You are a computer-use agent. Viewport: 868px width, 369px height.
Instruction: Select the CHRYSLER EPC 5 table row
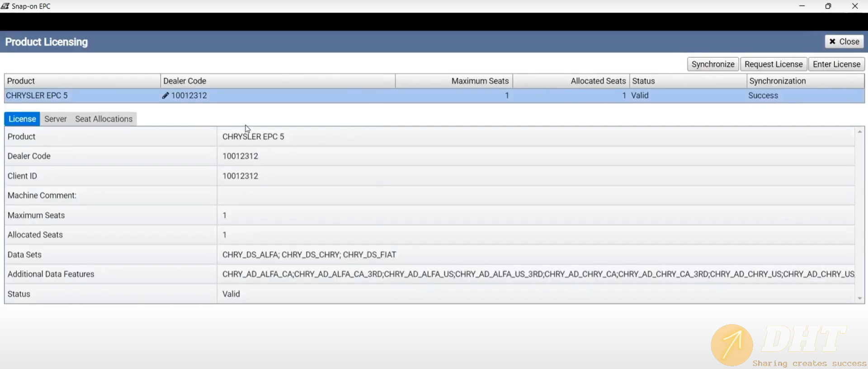[434, 95]
